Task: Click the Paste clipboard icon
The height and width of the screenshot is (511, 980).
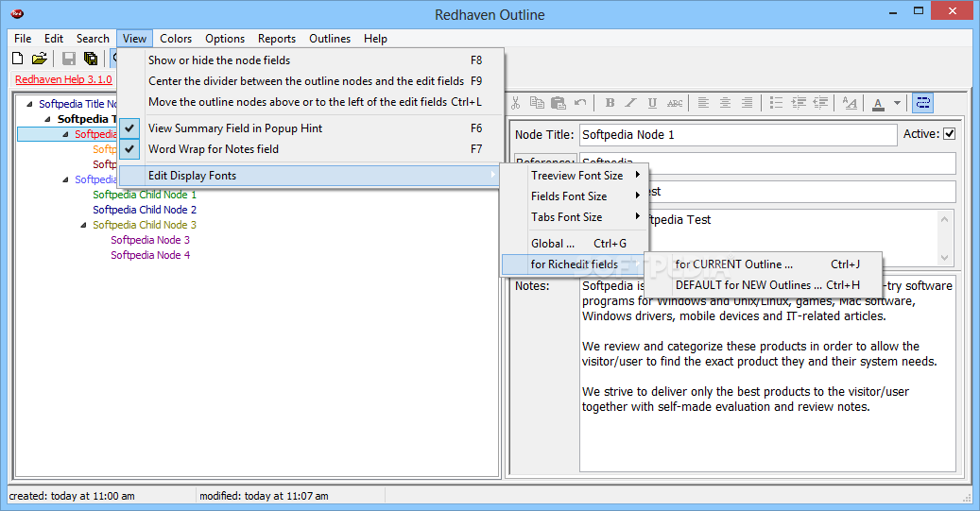Action: (x=559, y=103)
